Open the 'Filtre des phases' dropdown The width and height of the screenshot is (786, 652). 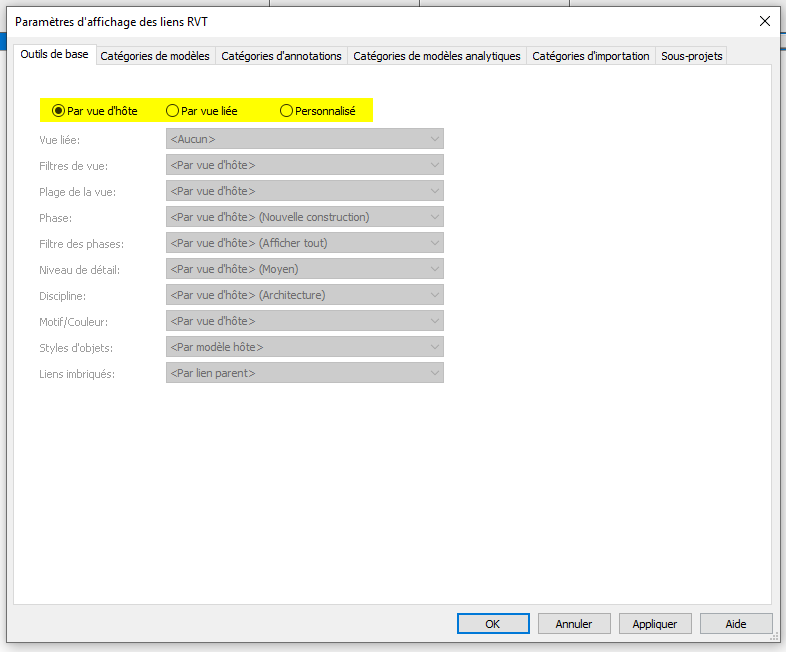tap(304, 243)
